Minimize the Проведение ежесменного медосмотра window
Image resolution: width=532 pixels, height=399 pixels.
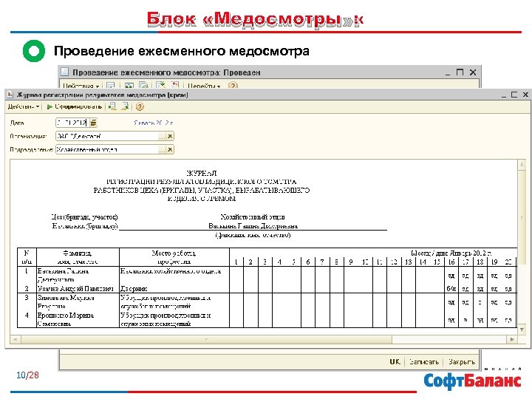tap(449, 72)
